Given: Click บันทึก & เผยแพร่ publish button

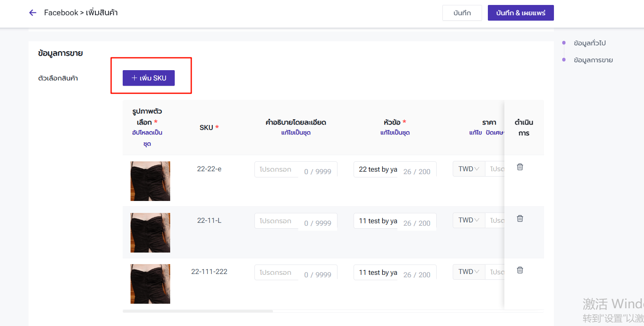Looking at the screenshot, I should [520, 13].
